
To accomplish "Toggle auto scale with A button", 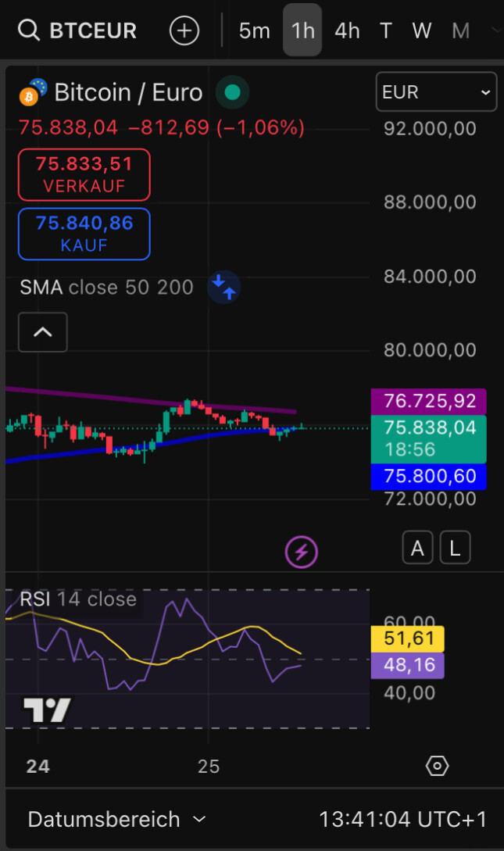I will [417, 549].
